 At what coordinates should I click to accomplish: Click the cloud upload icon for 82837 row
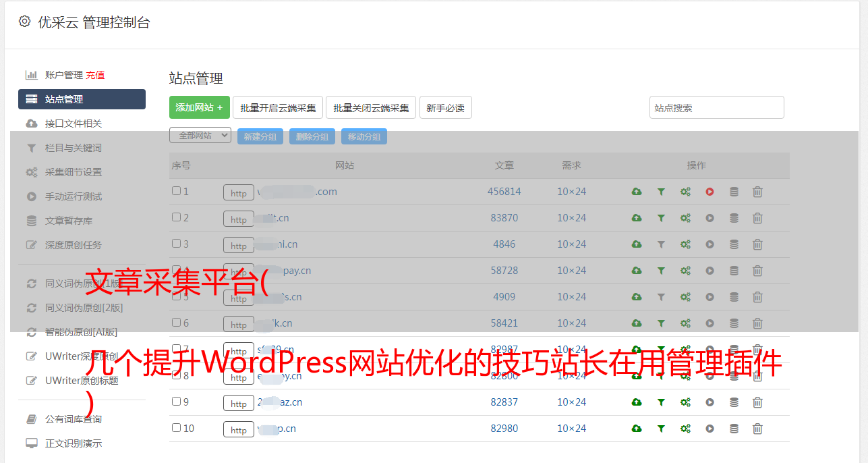[637, 402]
